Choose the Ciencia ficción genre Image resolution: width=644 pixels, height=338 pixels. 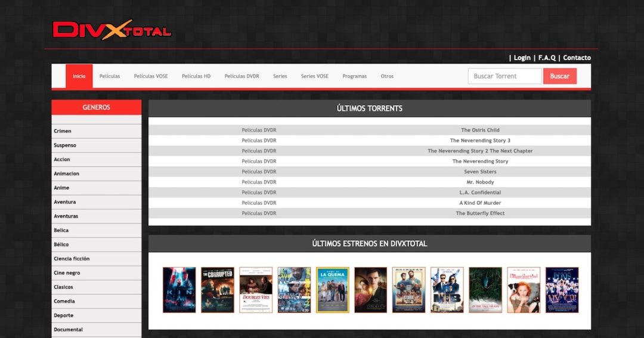[72, 259]
